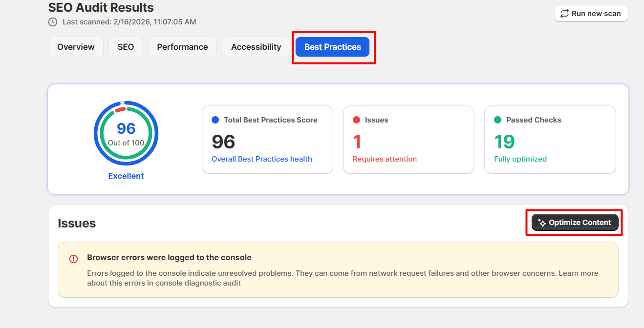This screenshot has height=328, width=644.
Task: Click the red warning icon in the browser errors alert
Action: pos(73,259)
